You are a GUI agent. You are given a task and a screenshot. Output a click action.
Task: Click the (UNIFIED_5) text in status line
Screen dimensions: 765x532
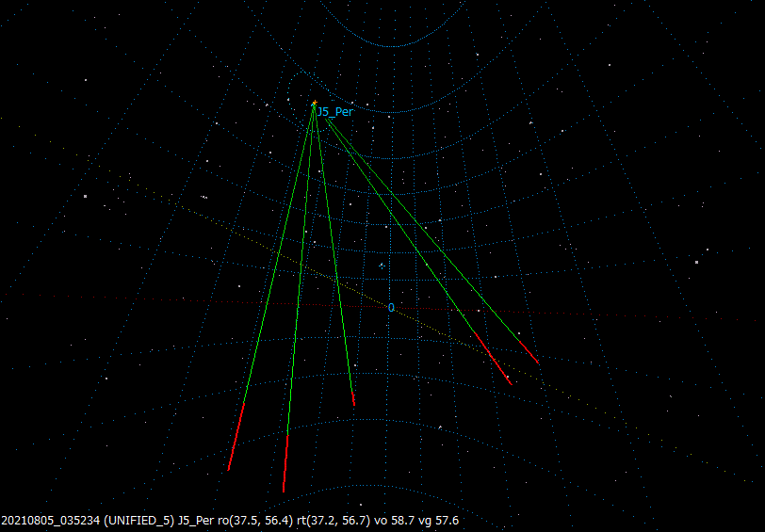click(x=139, y=521)
